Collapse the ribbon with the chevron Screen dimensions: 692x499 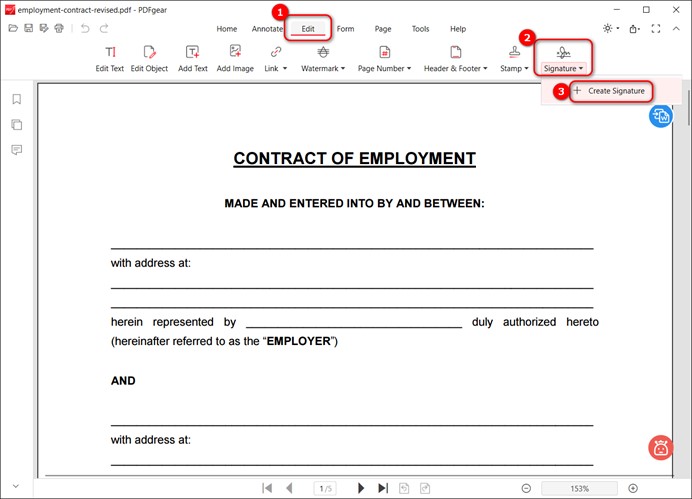pyautogui.click(x=676, y=29)
